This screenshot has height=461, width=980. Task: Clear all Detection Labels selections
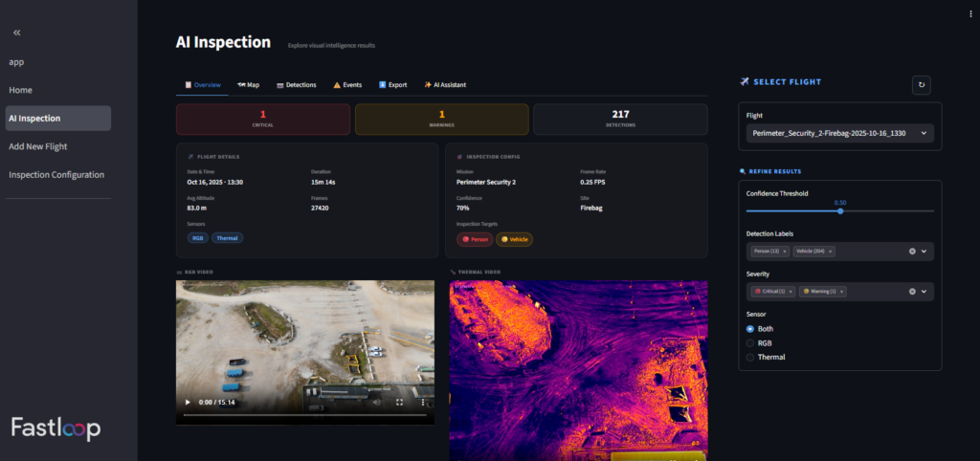(x=912, y=252)
